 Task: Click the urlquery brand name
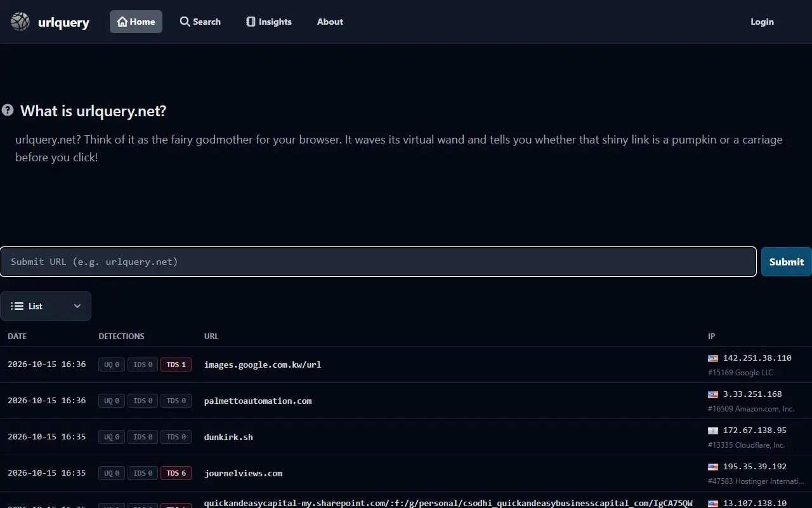[63, 23]
